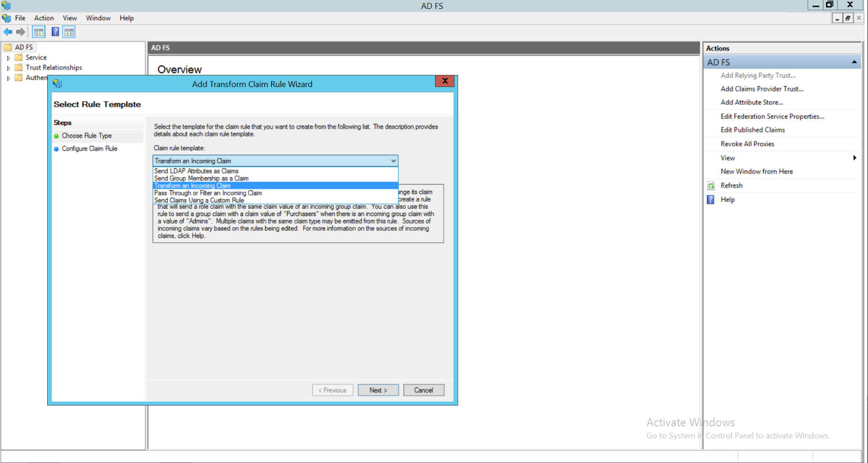Open the View menu in menu bar

pos(70,18)
